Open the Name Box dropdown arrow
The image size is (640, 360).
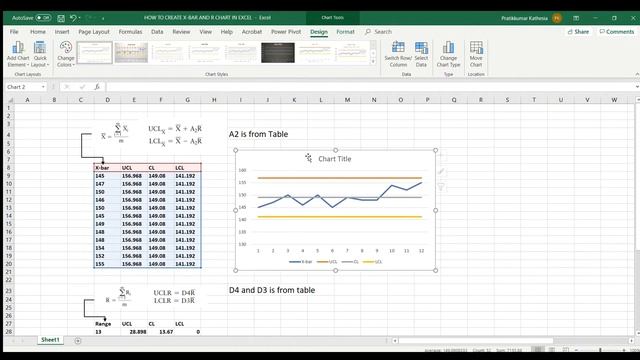[x=43, y=87]
